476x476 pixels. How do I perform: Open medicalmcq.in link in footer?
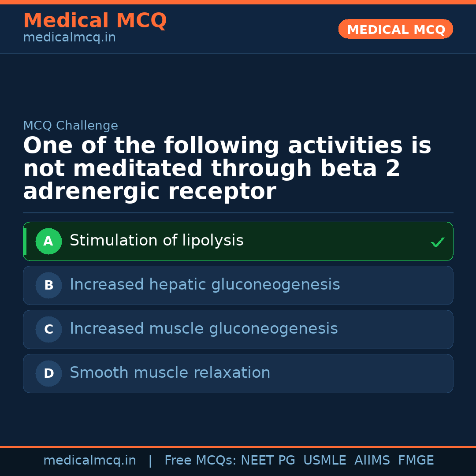coord(89,461)
